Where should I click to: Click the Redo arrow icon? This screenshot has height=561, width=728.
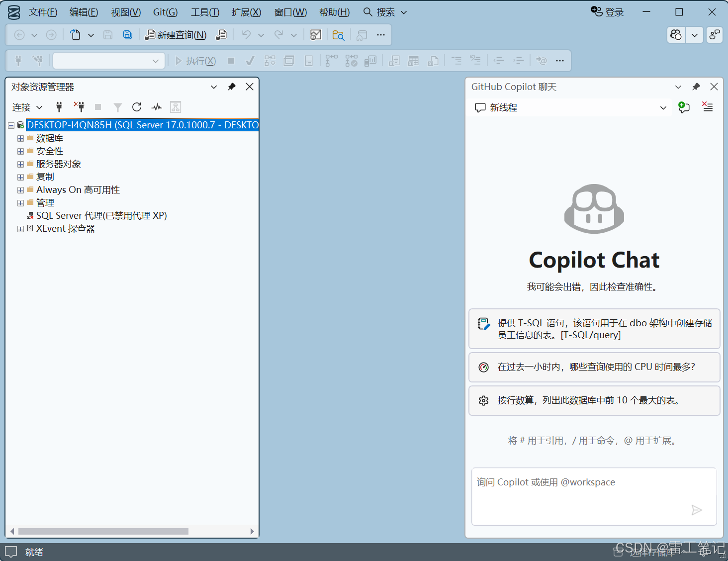pos(279,35)
